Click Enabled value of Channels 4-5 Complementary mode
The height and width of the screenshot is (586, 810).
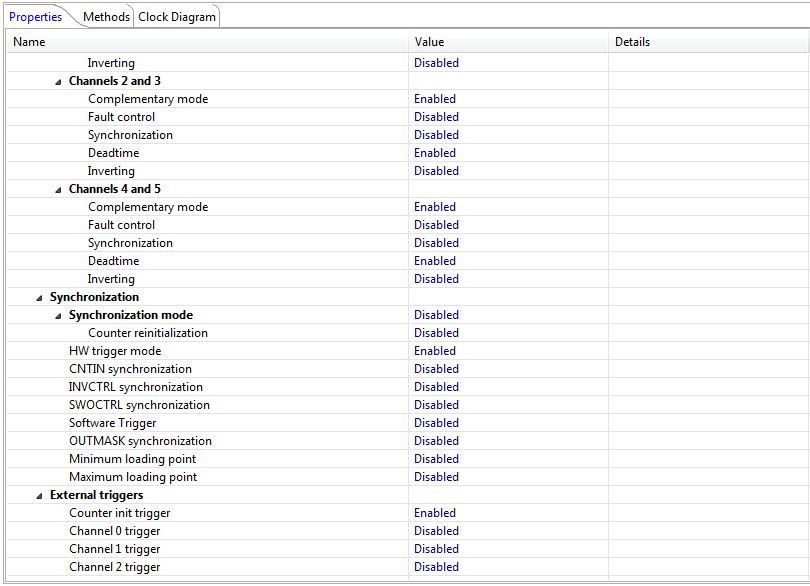click(435, 207)
